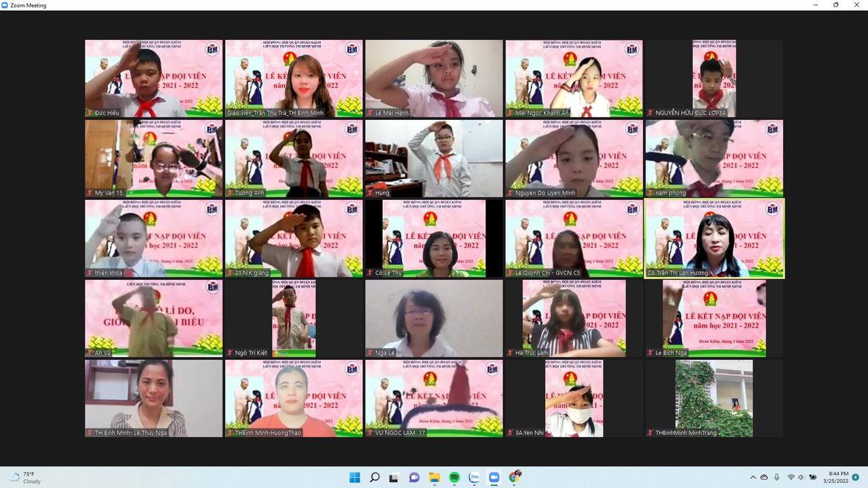Select Nga Lê's video tile

click(x=434, y=319)
